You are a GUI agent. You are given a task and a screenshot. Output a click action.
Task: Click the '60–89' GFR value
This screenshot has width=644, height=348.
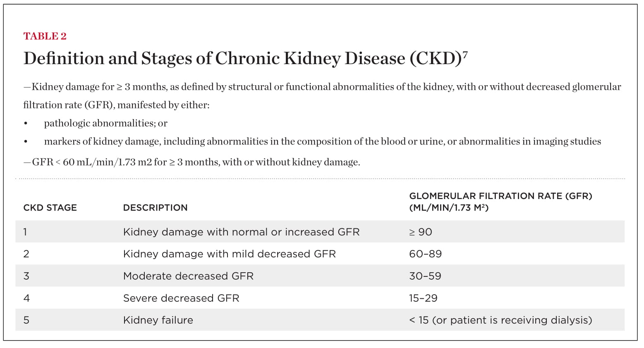(x=425, y=254)
